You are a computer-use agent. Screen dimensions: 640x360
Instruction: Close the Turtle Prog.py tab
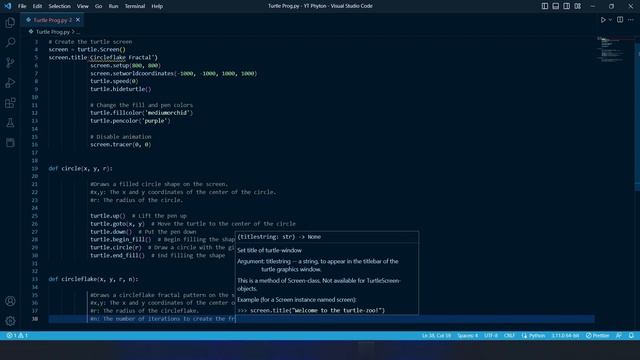click(78, 20)
